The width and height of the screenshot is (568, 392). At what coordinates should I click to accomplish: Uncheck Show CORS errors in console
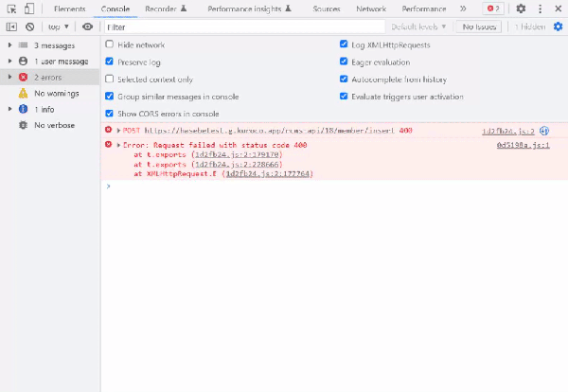click(x=110, y=114)
